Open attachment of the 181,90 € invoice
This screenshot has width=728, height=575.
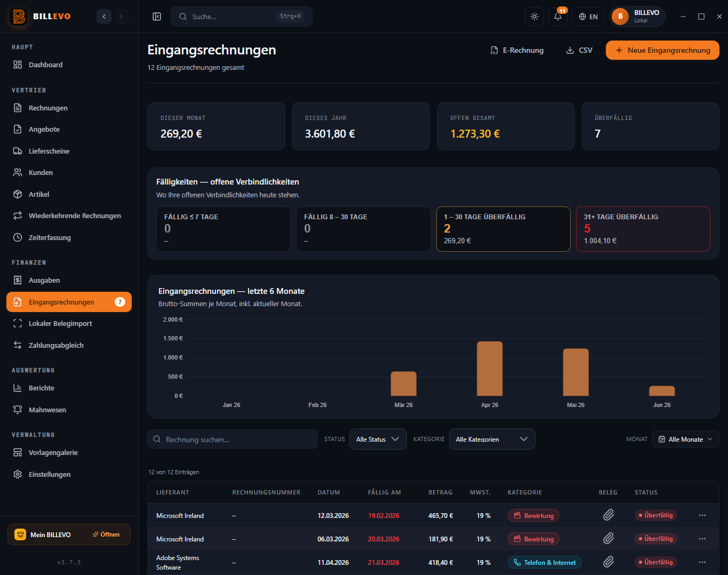tap(609, 539)
